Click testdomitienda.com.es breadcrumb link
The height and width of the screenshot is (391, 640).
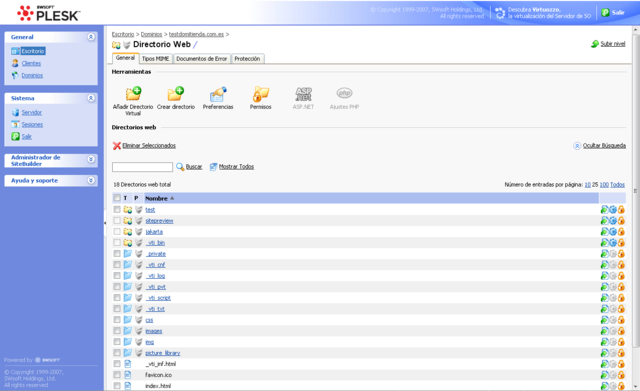[x=196, y=34]
